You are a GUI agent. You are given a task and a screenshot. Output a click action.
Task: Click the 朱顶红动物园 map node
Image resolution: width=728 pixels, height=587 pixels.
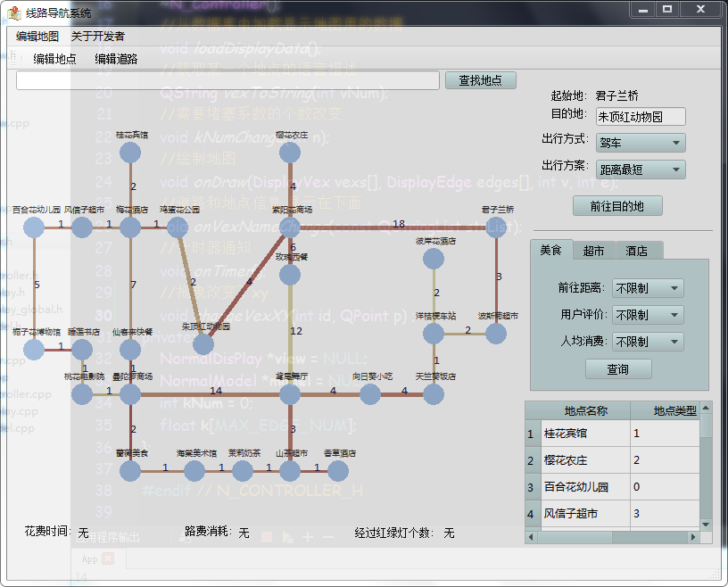(203, 344)
